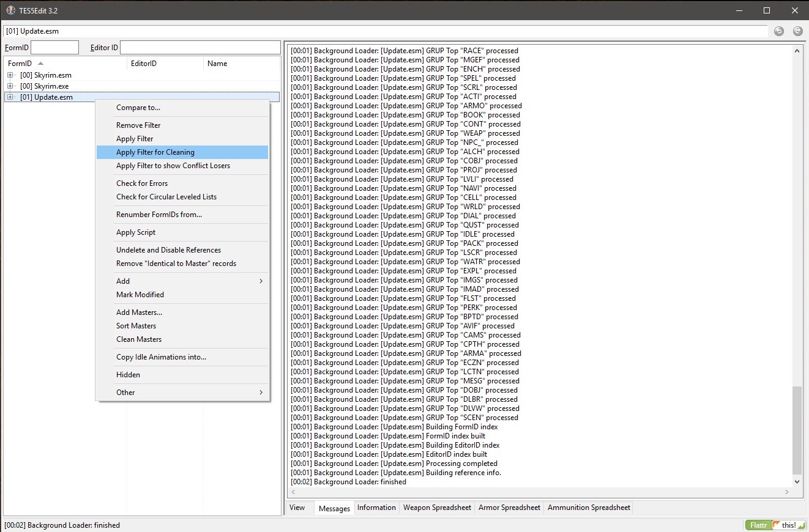Click the 'Building reference info.' log line
This screenshot has height=532, width=809.
point(396,473)
